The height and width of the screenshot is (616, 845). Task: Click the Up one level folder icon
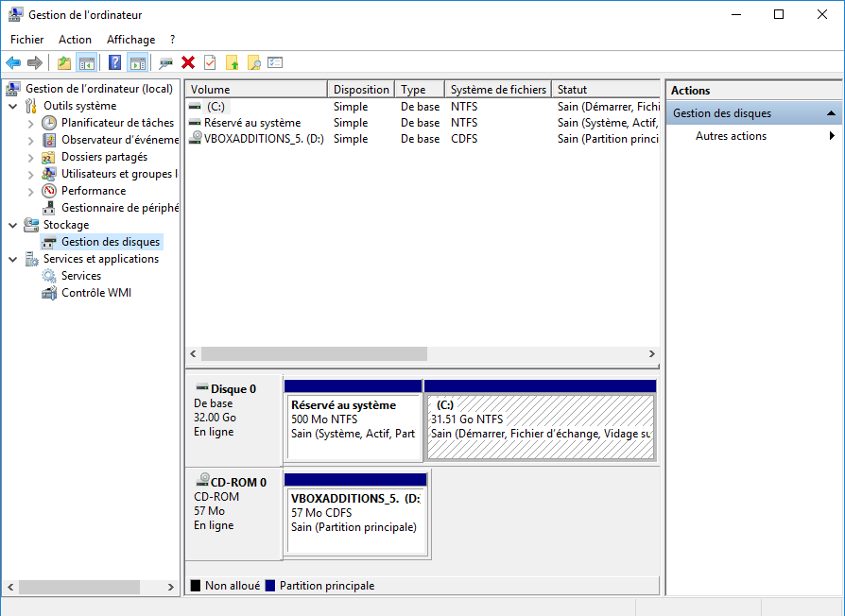pyautogui.click(x=64, y=63)
